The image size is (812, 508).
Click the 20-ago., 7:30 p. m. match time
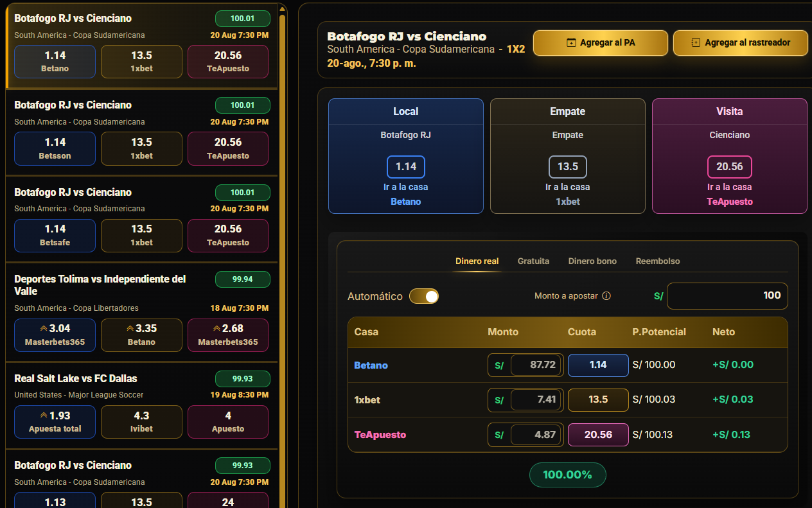pos(371,63)
